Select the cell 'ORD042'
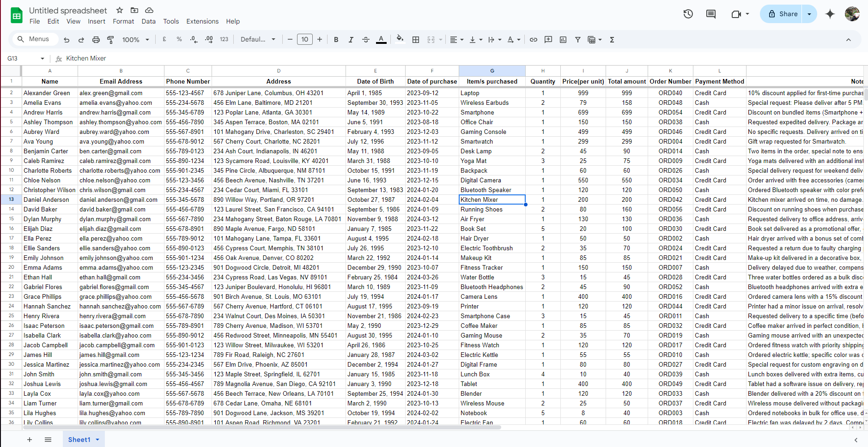The image size is (868, 447). point(670,199)
